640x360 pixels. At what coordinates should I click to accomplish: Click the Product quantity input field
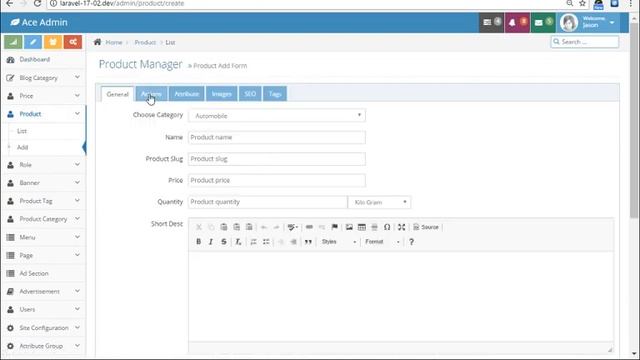pyautogui.click(x=268, y=202)
